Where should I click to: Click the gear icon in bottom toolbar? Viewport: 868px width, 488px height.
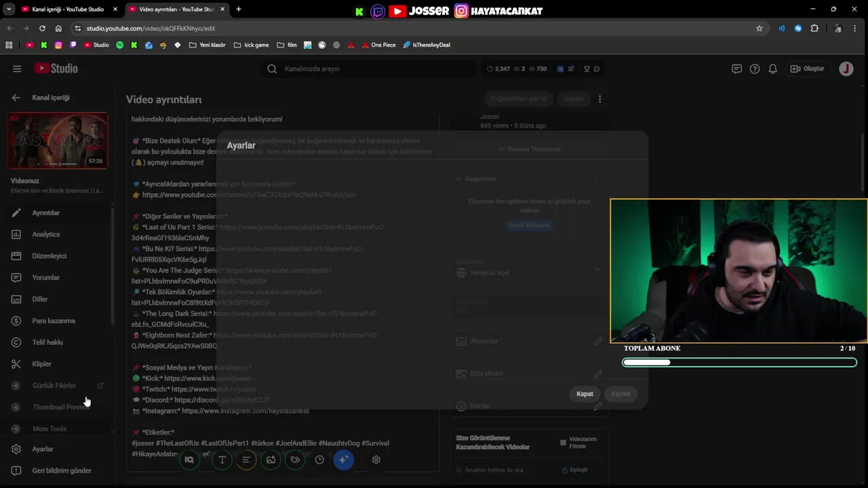tap(376, 460)
